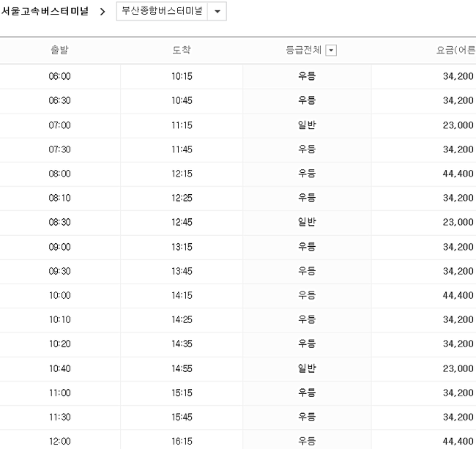Screen dimensions: 476x449
Task: Click the 23,000 fare in the 10:40 row
Action: [x=458, y=368]
